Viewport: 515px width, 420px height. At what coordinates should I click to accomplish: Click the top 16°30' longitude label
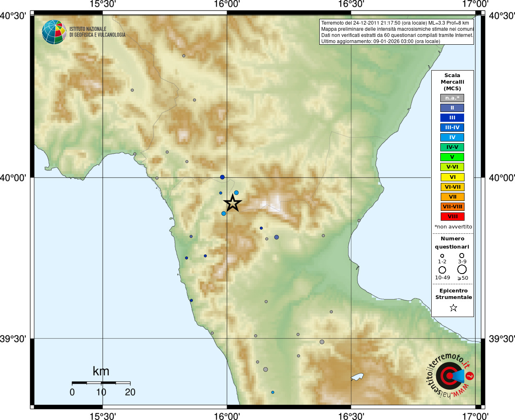351,5
